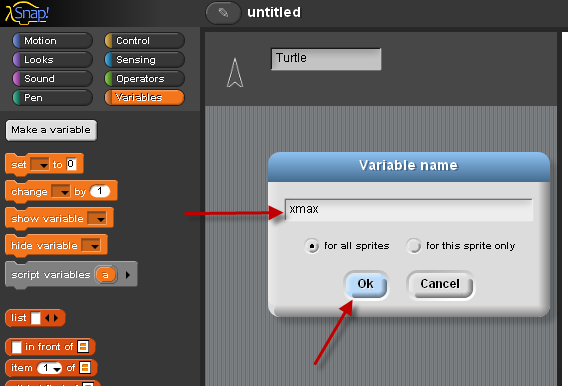Click the 'hide variable' block label

click(44, 246)
